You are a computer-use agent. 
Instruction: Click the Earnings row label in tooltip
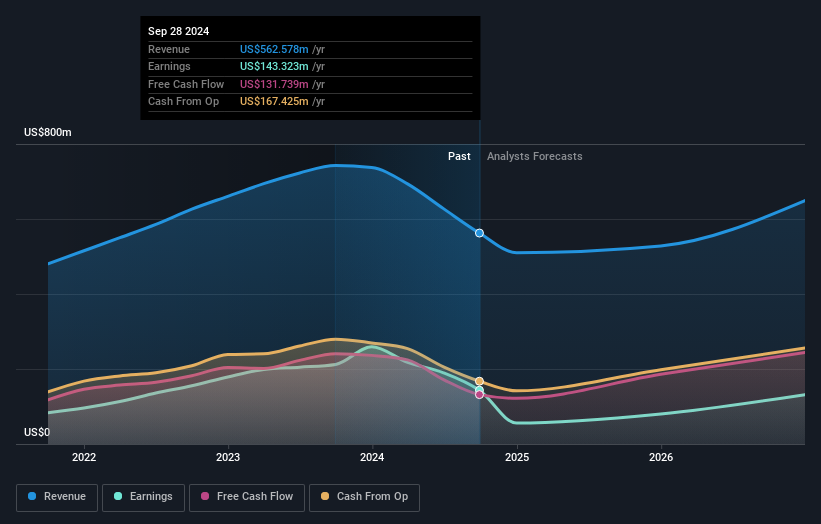[x=169, y=66]
